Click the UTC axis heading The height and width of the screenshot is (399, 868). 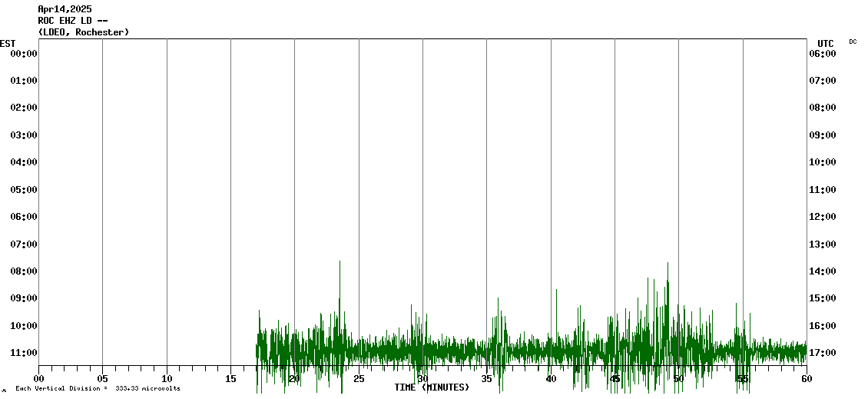[x=826, y=43]
